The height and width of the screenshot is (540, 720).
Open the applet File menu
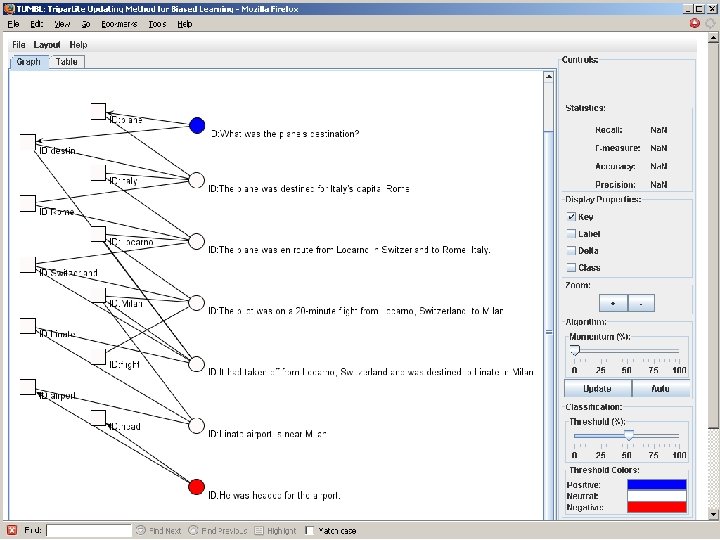[x=18, y=45]
